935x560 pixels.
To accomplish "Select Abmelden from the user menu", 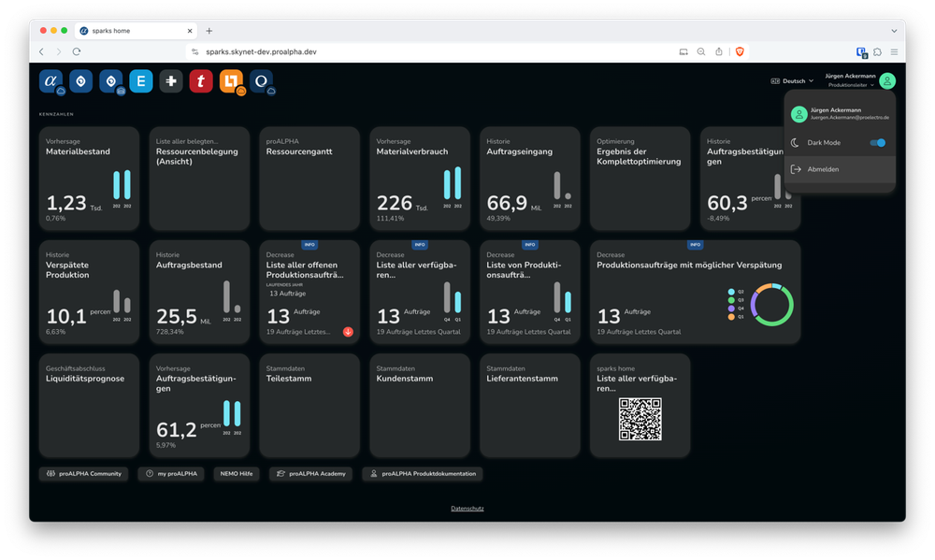I will (840, 169).
